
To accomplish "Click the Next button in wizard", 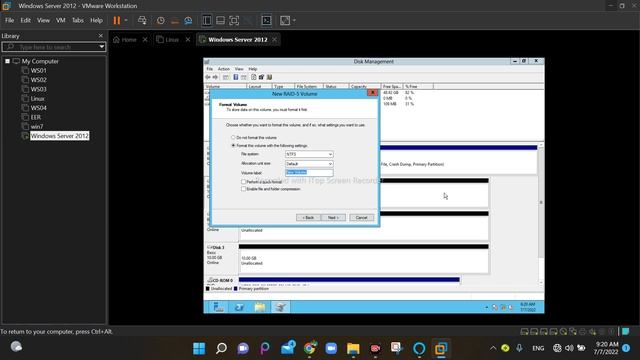I will pos(333,218).
